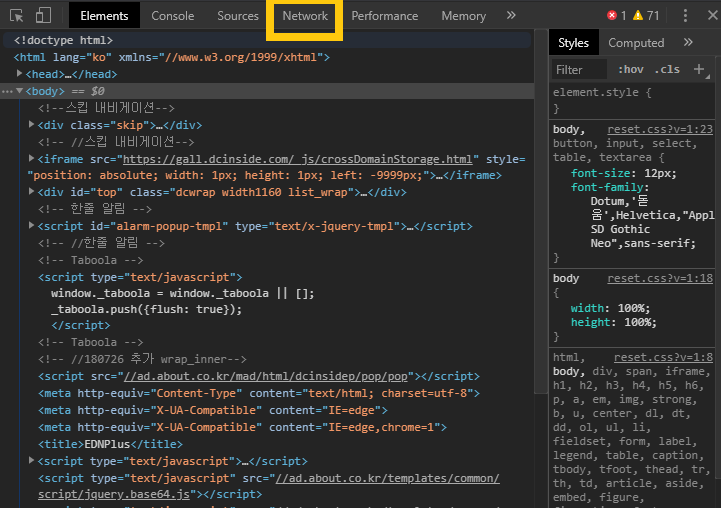This screenshot has height=508, width=721.
Task: Switch to the Computed pane tab
Action: [636, 43]
